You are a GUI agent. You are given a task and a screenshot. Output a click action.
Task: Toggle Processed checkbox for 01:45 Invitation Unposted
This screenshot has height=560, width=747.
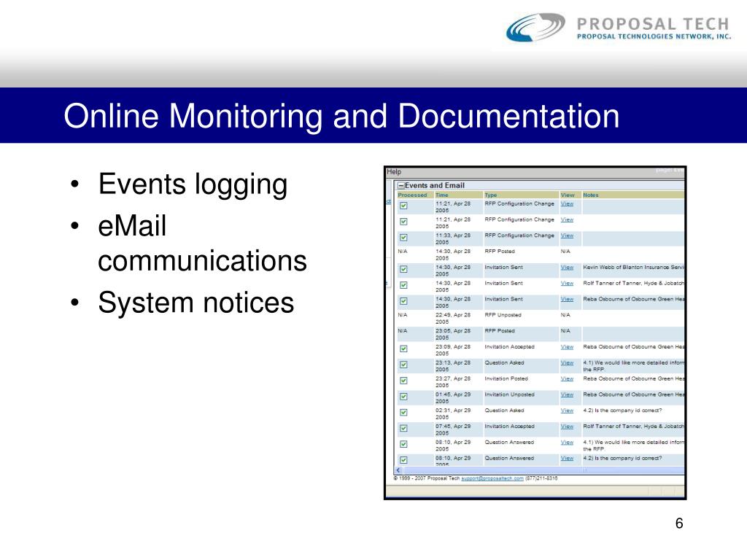403,397
